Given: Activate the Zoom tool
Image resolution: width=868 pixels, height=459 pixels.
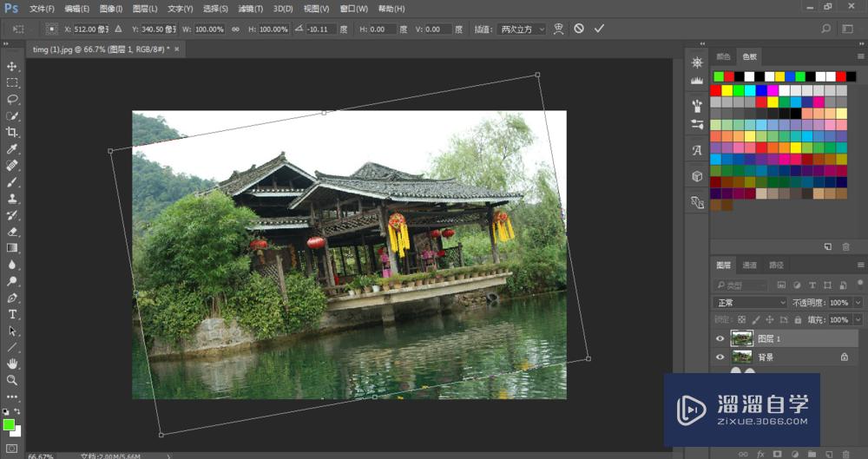Looking at the screenshot, I should click(x=12, y=380).
